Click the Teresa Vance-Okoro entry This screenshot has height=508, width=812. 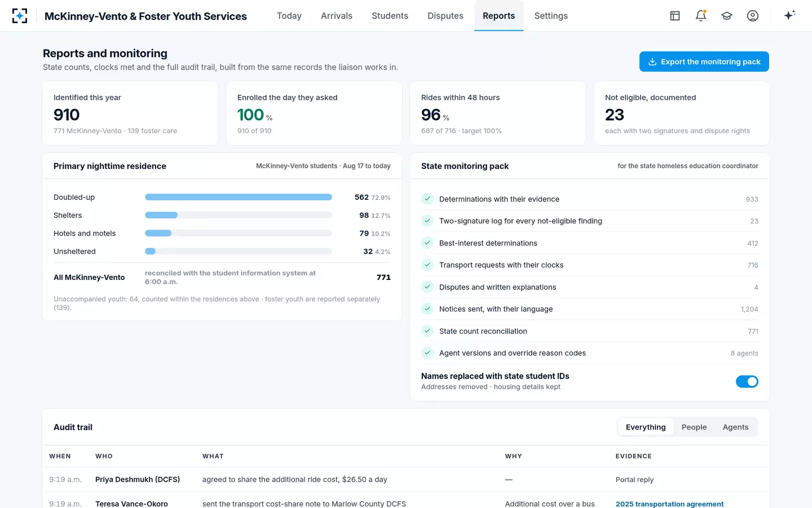(x=131, y=503)
